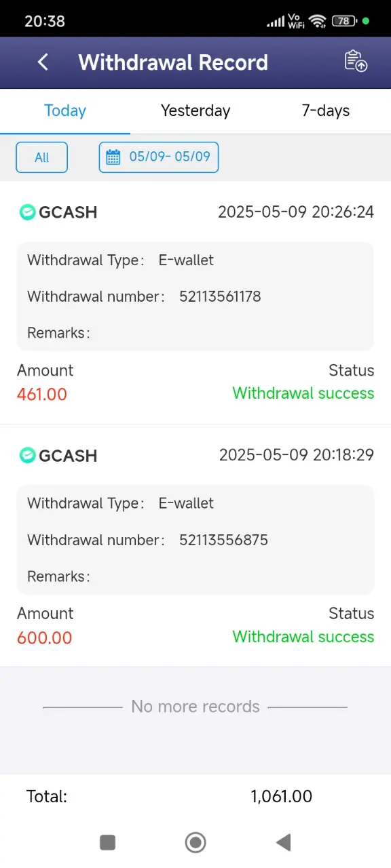391x868 pixels.
Task: Tap the GCASH logo on the 461.00 record
Action: tap(26, 212)
